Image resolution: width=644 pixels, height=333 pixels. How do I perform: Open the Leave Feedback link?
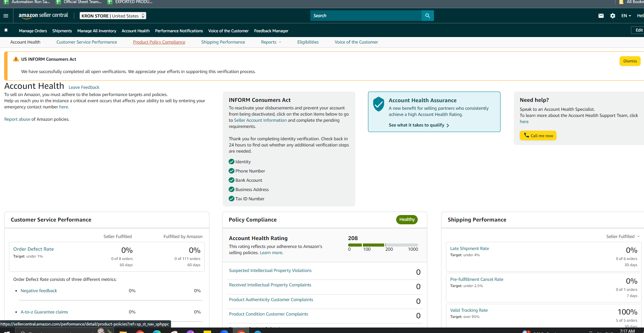point(84,87)
